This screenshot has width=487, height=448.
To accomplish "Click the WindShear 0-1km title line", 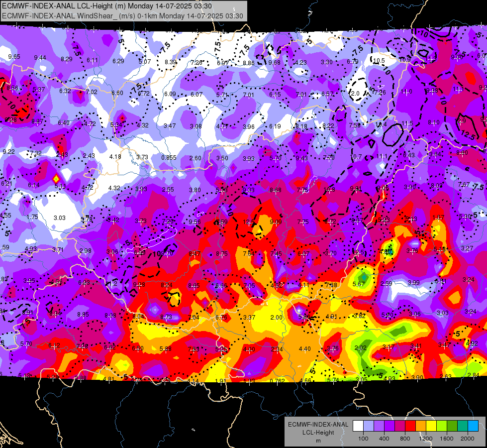I will coord(122,16).
